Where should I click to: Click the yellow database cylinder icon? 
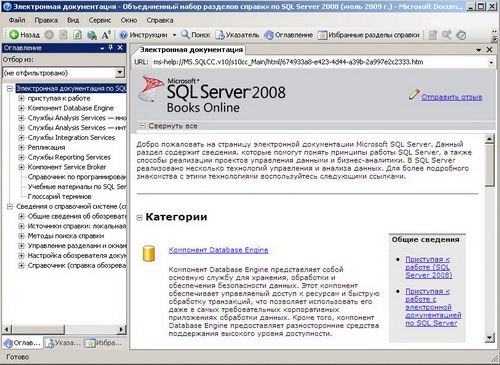(x=149, y=253)
